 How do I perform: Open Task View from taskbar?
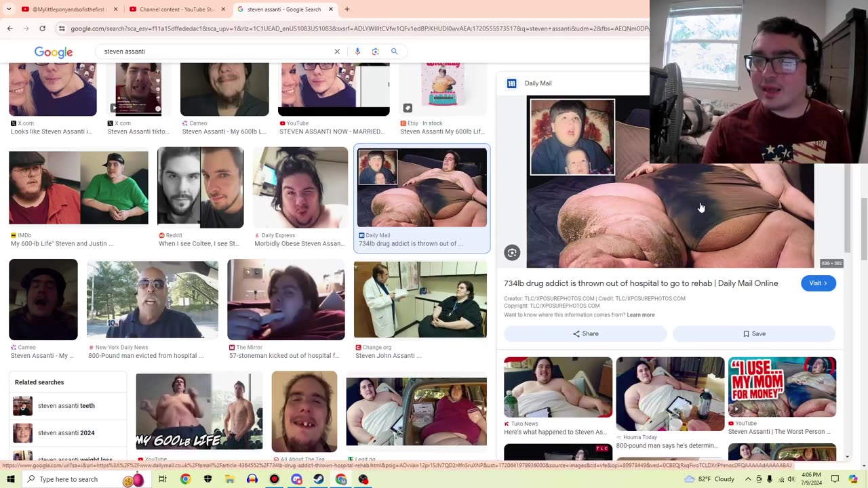(x=163, y=479)
